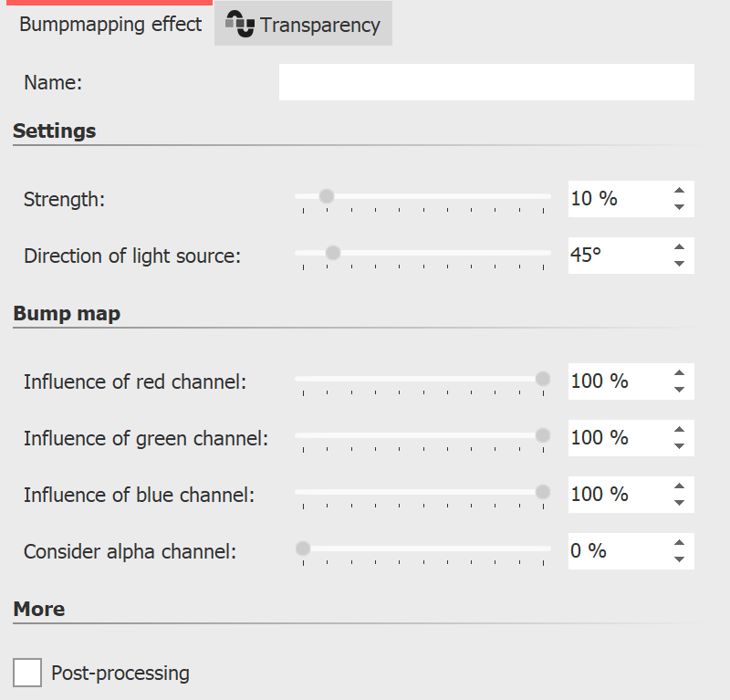Click the blue channel influence slider handle
Viewport: 730px width, 700px height.
tap(543, 491)
